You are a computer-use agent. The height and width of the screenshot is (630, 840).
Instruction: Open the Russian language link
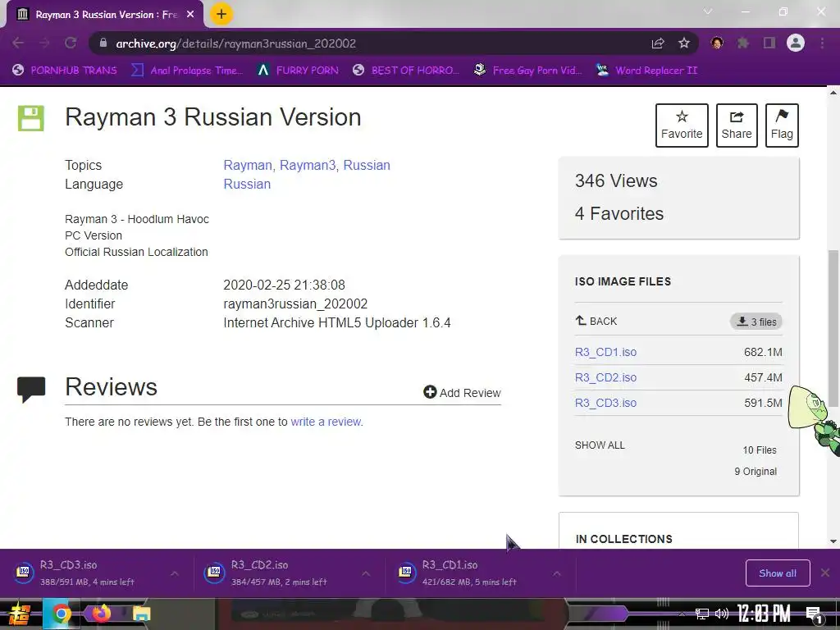[247, 184]
